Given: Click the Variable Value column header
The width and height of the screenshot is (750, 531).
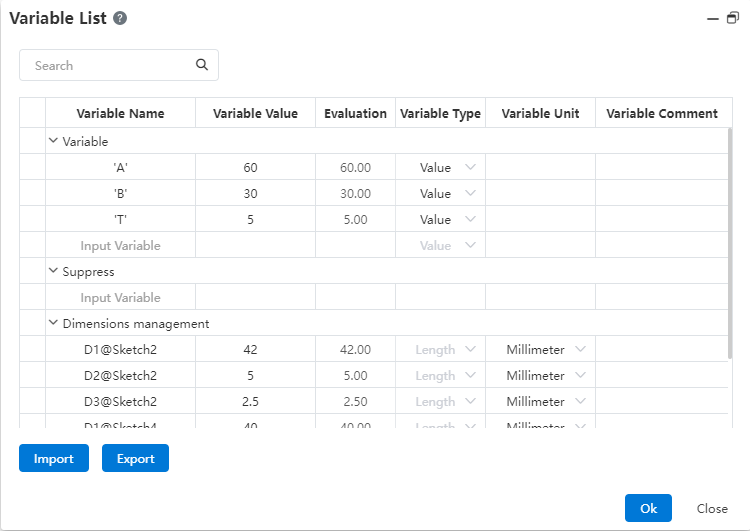Looking at the screenshot, I should [255, 113].
